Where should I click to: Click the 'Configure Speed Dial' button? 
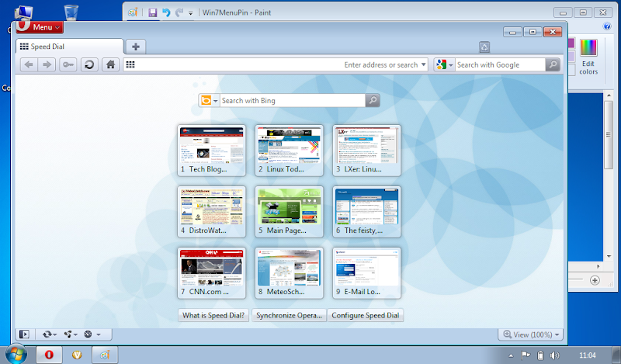[365, 315]
